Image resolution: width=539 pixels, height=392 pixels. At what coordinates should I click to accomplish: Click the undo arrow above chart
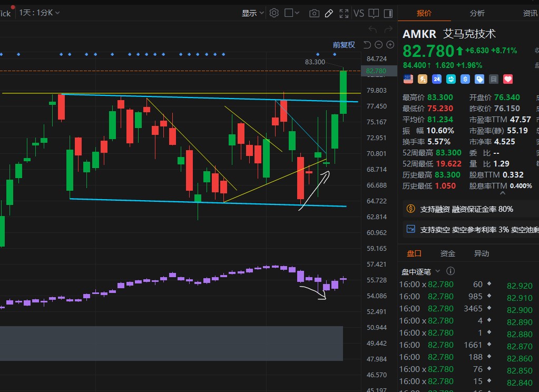point(373,30)
